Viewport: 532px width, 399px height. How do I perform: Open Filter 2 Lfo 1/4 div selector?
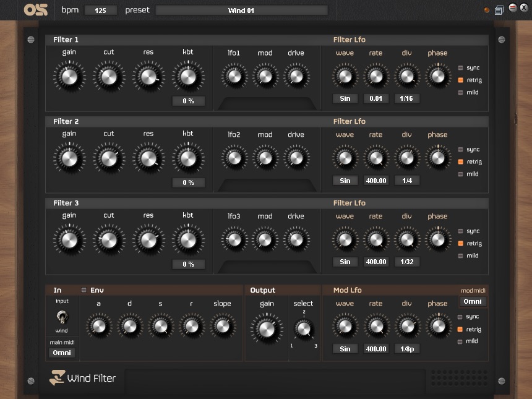click(x=407, y=181)
